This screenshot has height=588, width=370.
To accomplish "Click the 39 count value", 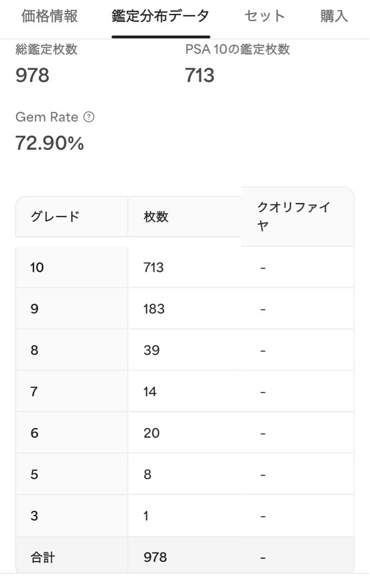I will 151,350.
